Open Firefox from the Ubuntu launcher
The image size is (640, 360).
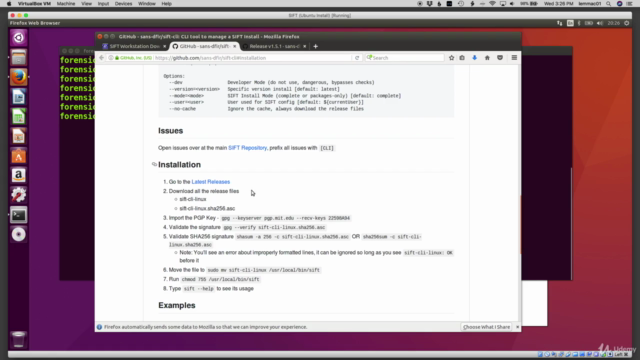[x=18, y=77]
